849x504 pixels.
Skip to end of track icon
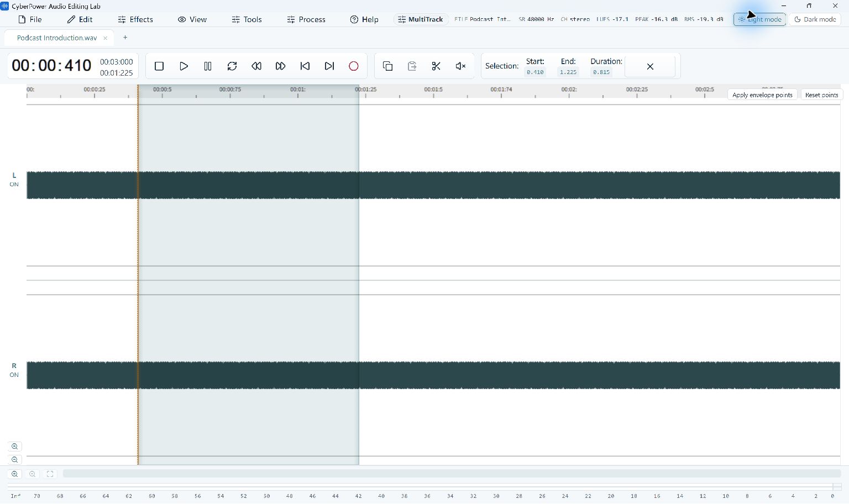[329, 66]
